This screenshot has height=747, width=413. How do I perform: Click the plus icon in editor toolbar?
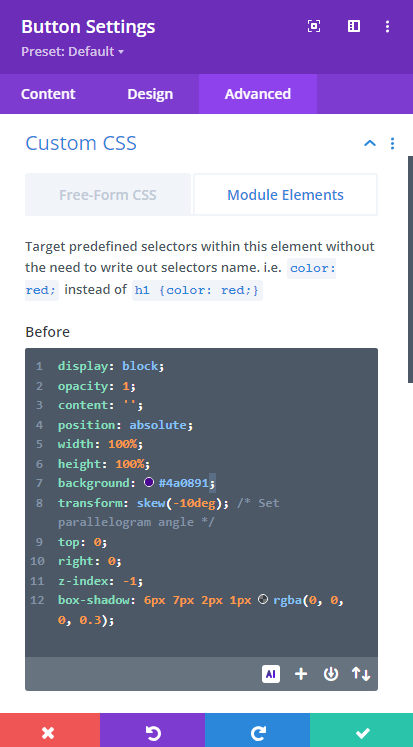coord(301,674)
